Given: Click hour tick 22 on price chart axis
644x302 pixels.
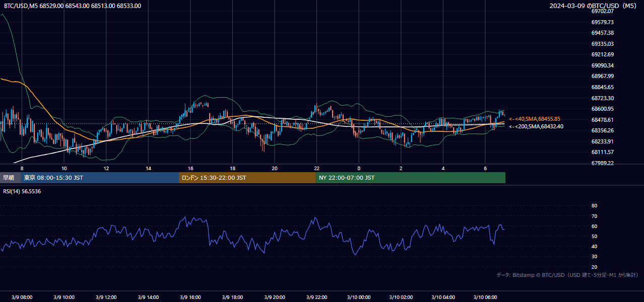Looking at the screenshot, I should (x=316, y=168).
